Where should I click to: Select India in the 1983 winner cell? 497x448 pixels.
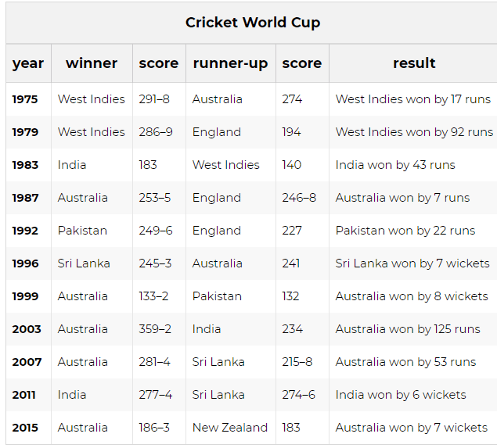72,165
